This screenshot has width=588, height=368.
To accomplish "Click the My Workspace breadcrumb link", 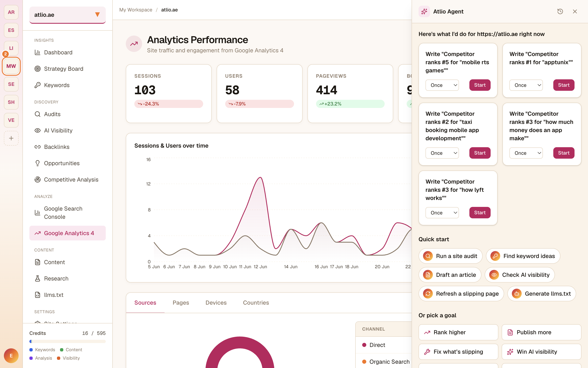I will pos(136,10).
